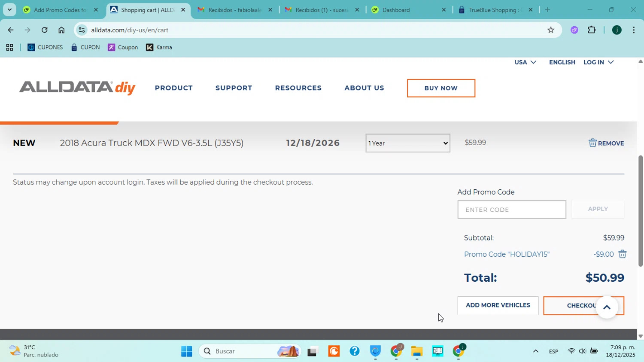Viewport: 644px width, 362px height.
Task: Switch to Add Promo Codes tab
Action: point(60,10)
